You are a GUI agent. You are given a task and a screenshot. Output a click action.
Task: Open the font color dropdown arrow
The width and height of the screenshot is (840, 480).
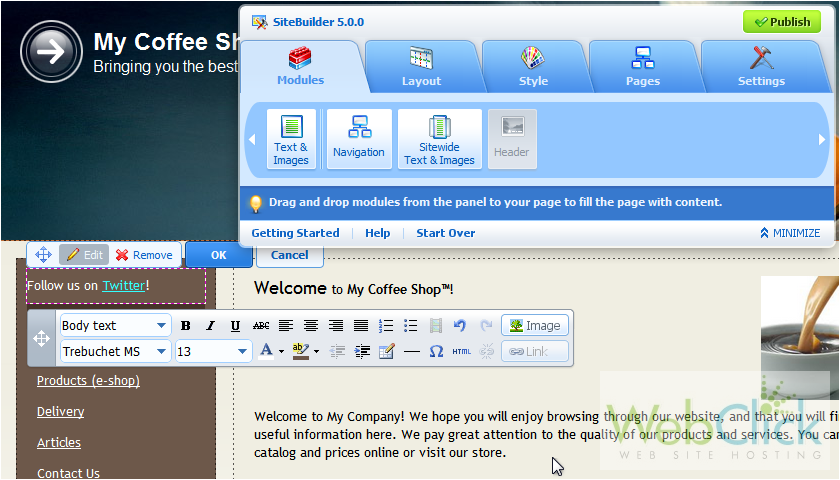(281, 352)
